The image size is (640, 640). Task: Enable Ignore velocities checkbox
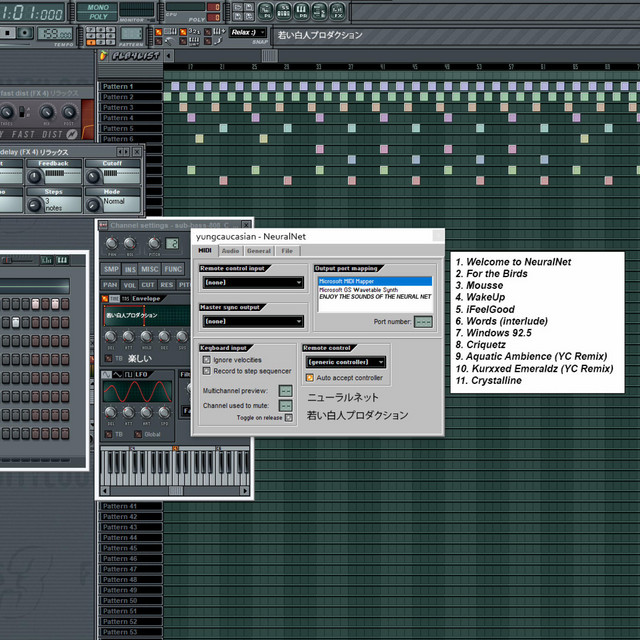[207, 360]
